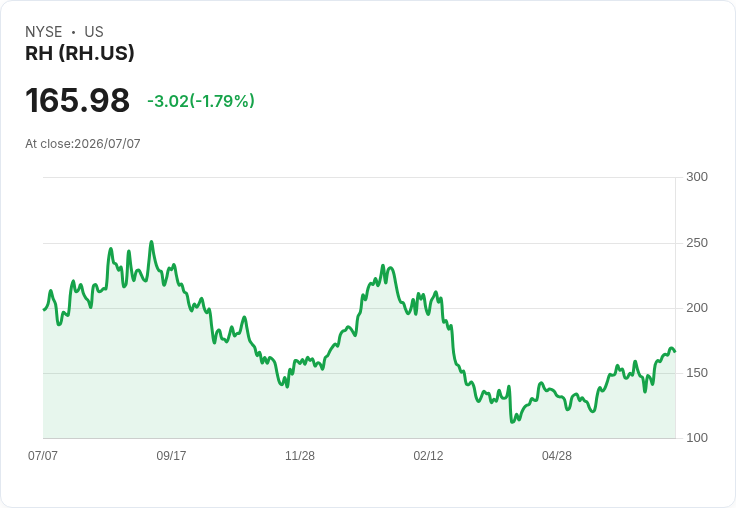This screenshot has height=508, width=736.
Task: Click the 165.98 current price
Action: tap(77, 100)
